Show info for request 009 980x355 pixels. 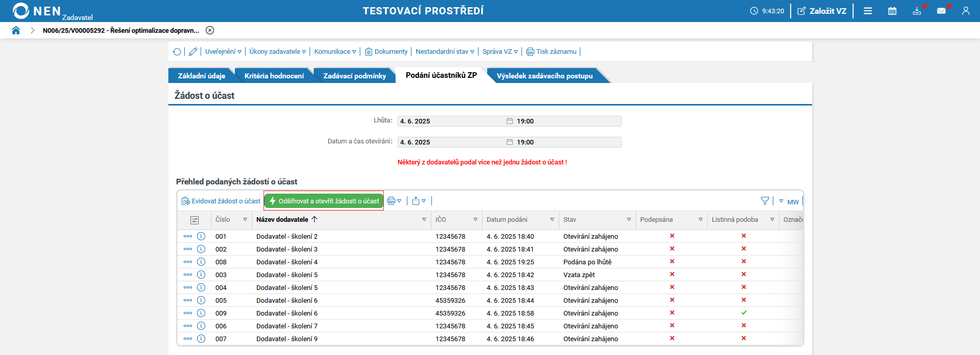(201, 313)
